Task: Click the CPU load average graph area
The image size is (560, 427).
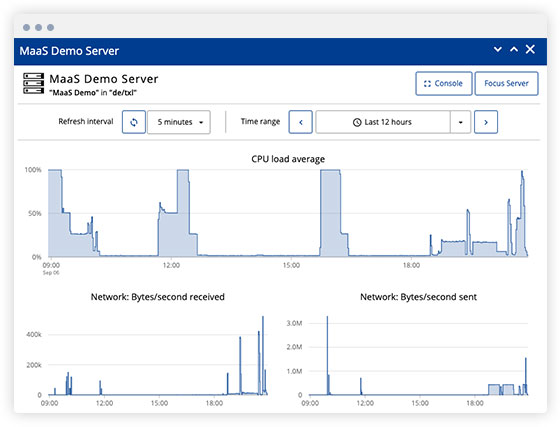Action: [288, 213]
